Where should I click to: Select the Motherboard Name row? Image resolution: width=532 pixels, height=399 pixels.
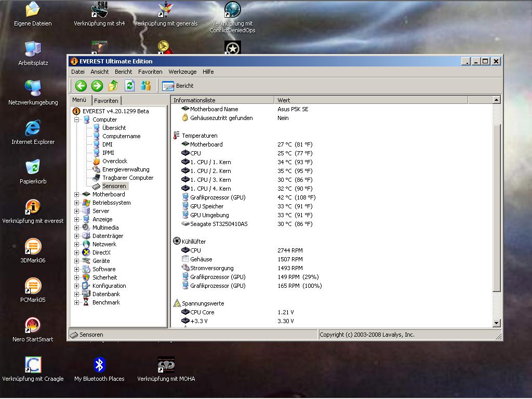click(x=331, y=109)
